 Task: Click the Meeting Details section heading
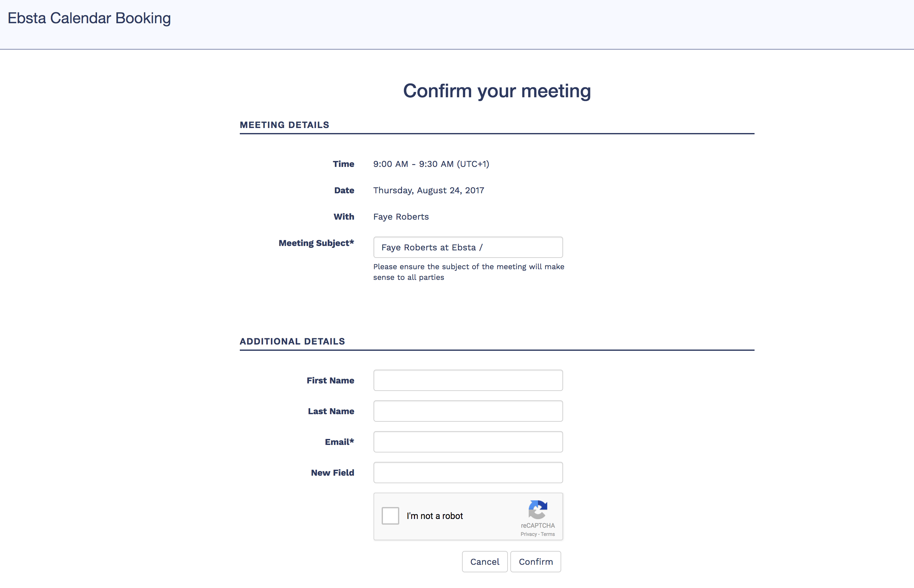click(284, 125)
